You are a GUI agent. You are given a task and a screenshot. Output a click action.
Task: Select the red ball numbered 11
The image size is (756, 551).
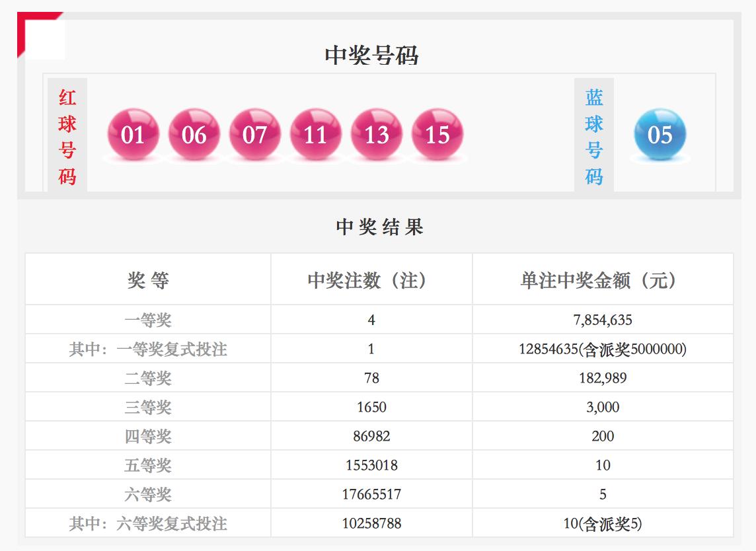[x=316, y=133]
